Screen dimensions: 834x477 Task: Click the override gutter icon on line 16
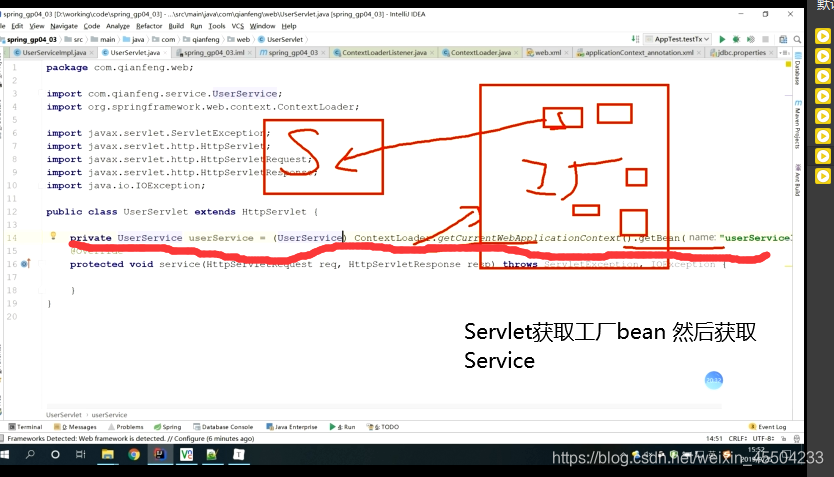pos(25,263)
